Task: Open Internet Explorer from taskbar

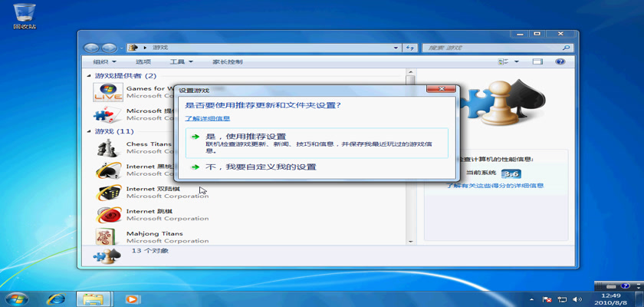Action: [55, 299]
